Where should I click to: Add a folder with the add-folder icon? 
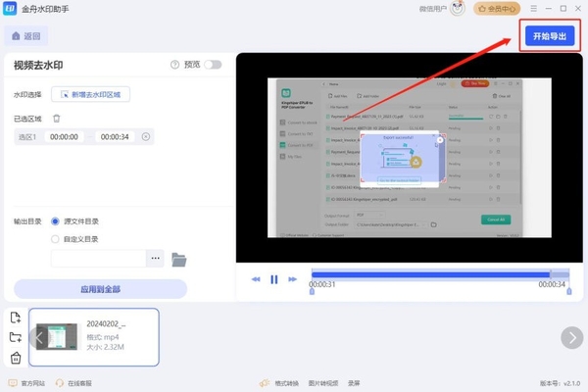pyautogui.click(x=16, y=337)
